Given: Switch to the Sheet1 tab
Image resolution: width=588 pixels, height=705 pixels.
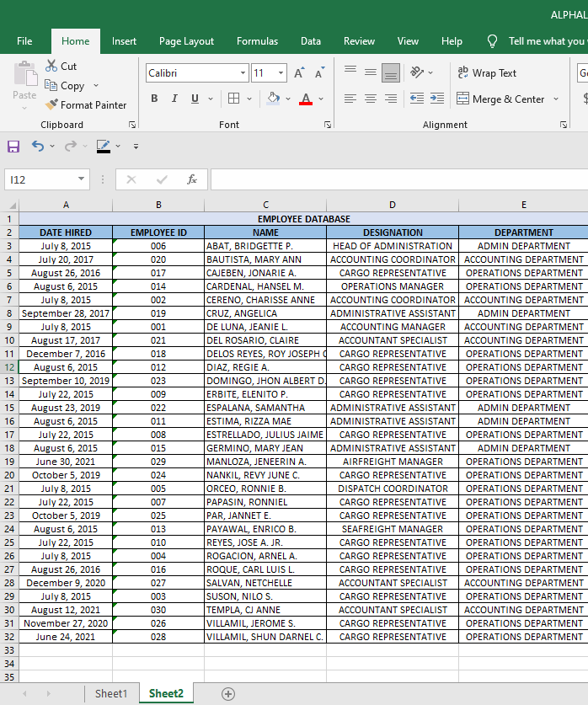Looking at the screenshot, I should pos(111,693).
